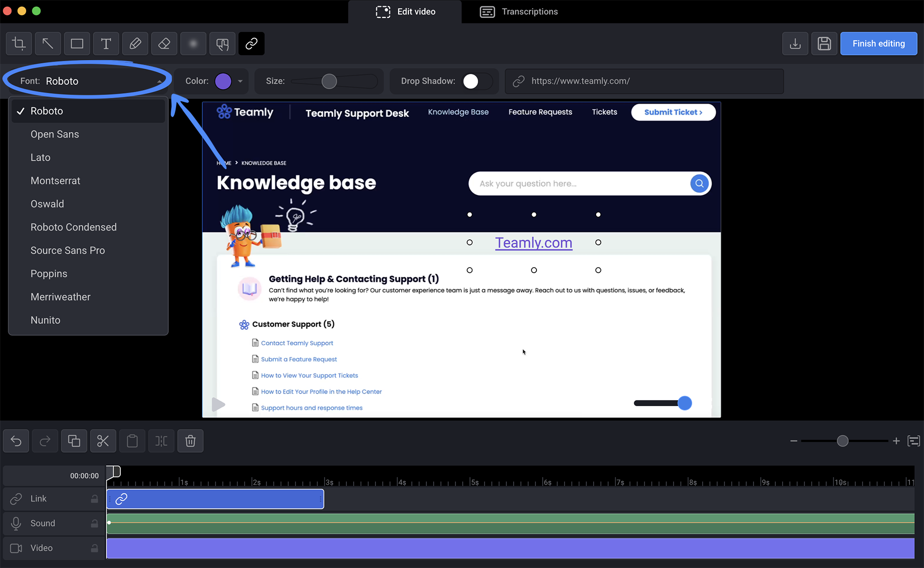Open the Knowledge Base nav link
924x568 pixels.
coord(458,112)
